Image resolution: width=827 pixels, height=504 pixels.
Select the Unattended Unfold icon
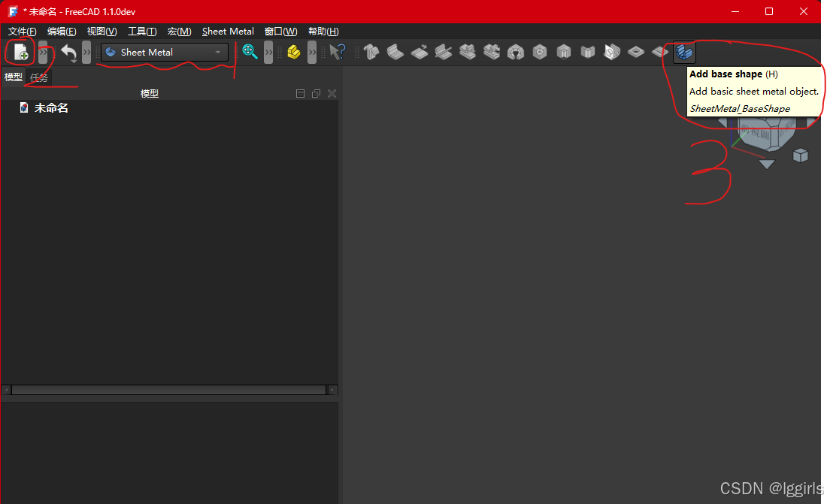coord(492,52)
